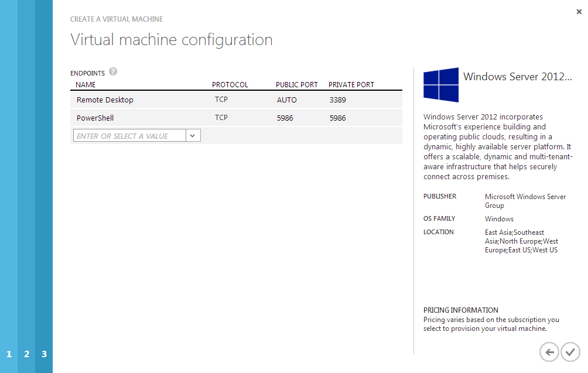
Task: Select the PowerShell endpoint name
Action: [95, 118]
